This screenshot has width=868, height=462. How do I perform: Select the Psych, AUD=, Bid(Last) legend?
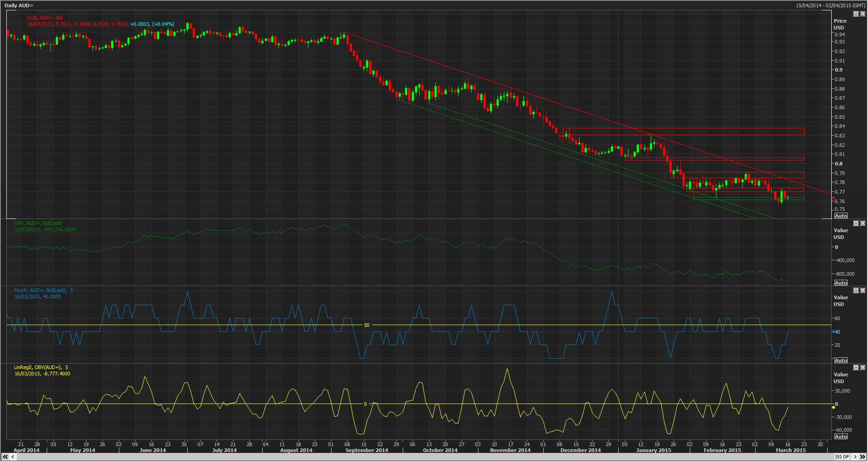tap(43, 290)
